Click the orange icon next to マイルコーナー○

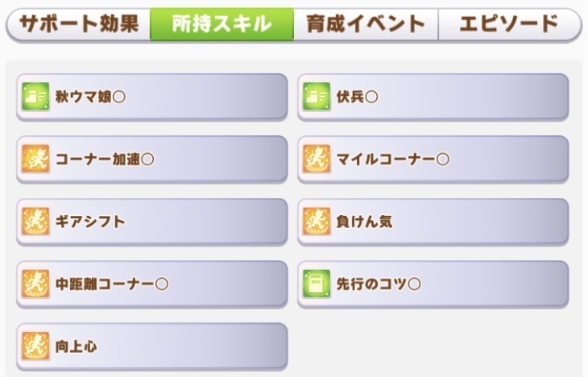coord(317,159)
